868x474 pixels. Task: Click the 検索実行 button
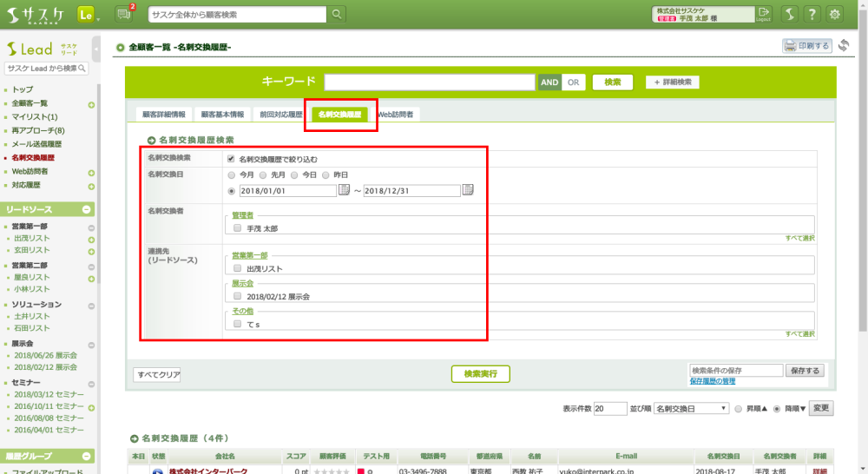[479, 373]
